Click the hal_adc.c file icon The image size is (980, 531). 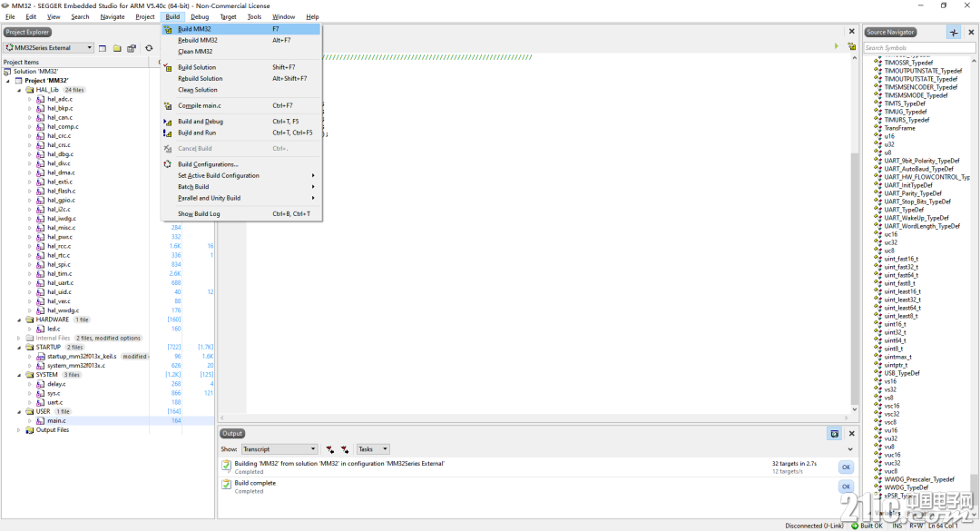point(41,100)
